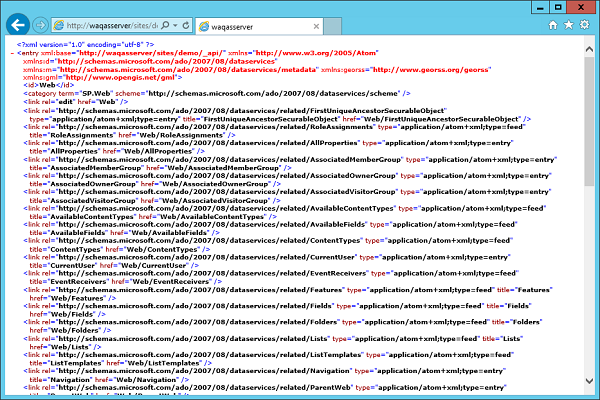Image resolution: width=600 pixels, height=400 pixels.
Task: Click the title AssociatedMemberGroup text
Action: click(x=86, y=168)
